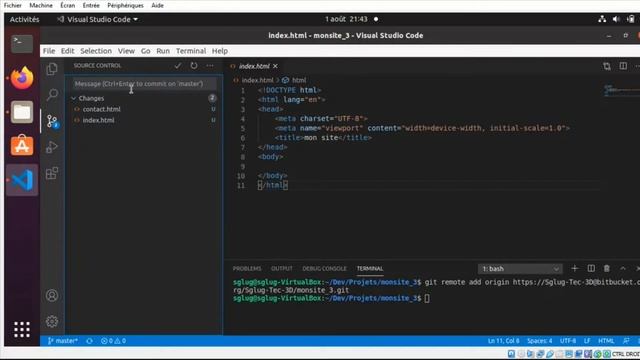Open the Run and Debug view
640x360 pixels.
point(52,147)
